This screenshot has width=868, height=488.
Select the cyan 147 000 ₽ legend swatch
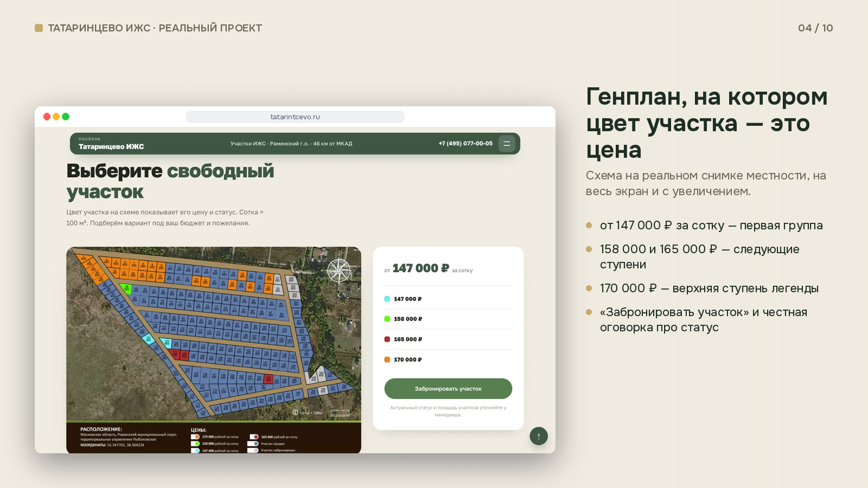point(387,299)
